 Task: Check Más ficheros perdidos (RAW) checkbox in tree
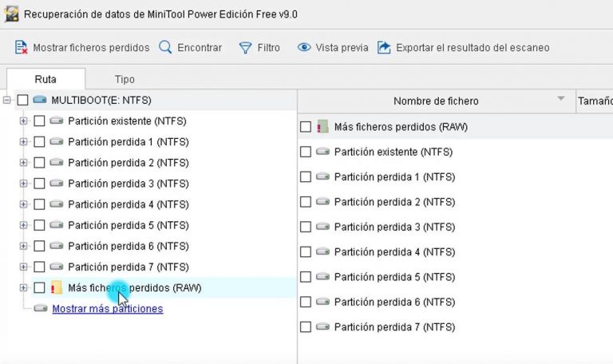(x=39, y=287)
